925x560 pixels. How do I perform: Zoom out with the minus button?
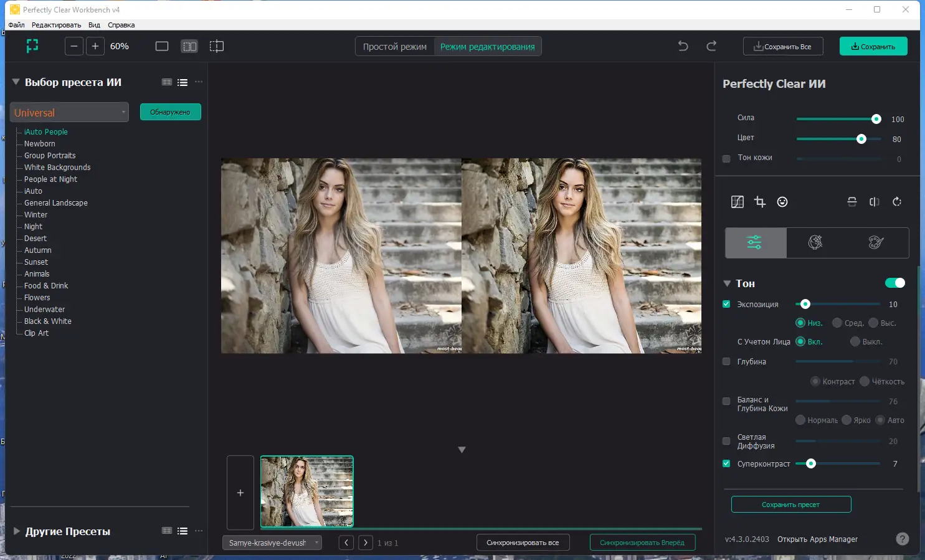click(x=74, y=46)
